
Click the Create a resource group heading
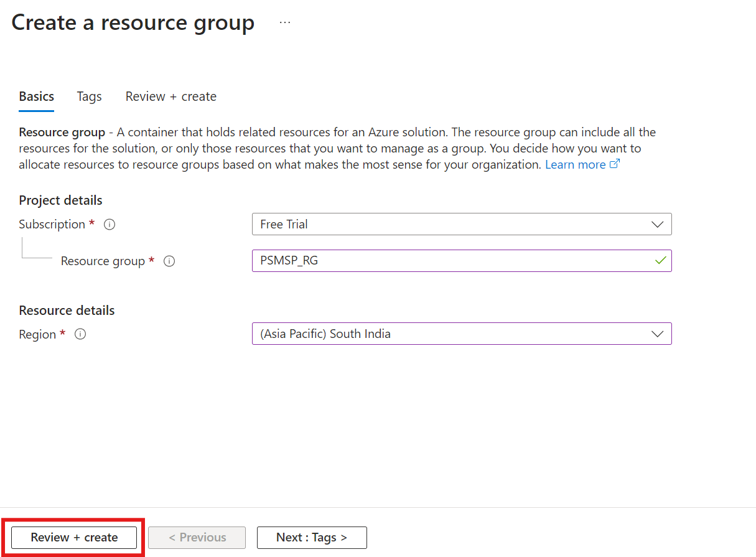[x=133, y=22]
